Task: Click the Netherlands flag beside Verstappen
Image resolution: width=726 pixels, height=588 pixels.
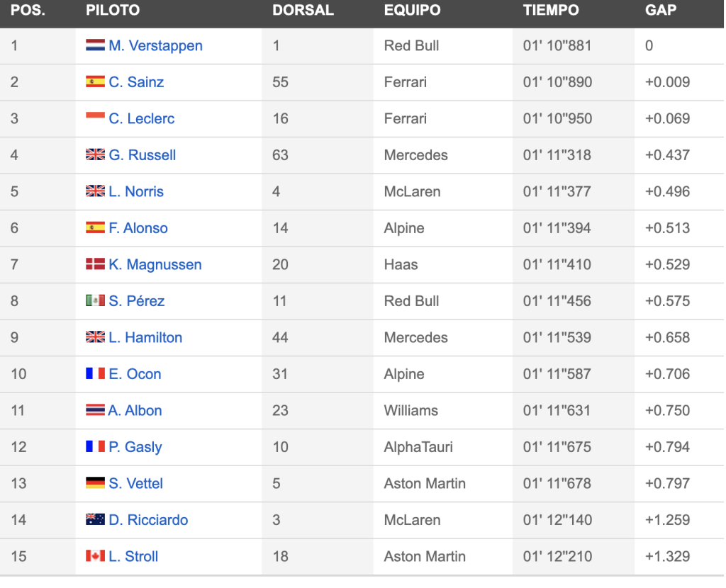Action: pyautogui.click(x=95, y=45)
